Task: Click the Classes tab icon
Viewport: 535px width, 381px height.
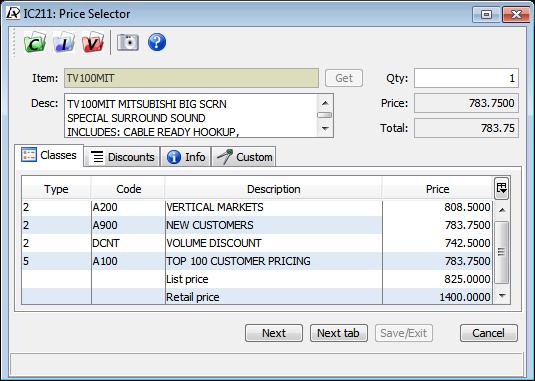Action: click(29, 155)
